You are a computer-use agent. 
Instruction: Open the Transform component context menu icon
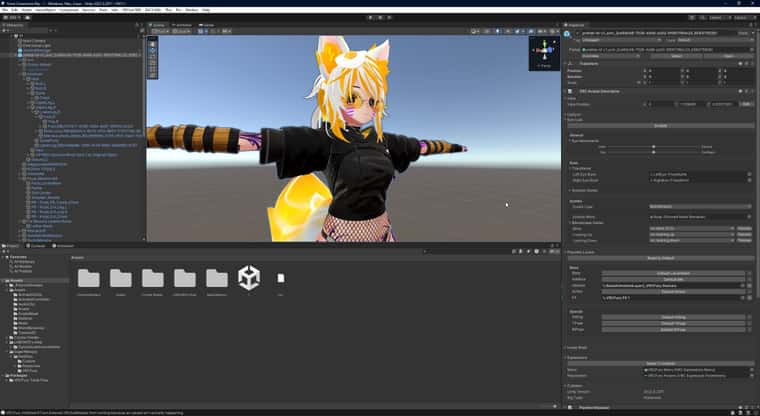click(x=752, y=64)
